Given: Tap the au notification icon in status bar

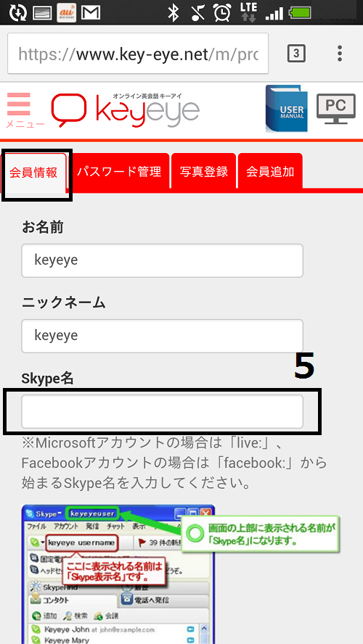Looking at the screenshot, I should (66, 13).
